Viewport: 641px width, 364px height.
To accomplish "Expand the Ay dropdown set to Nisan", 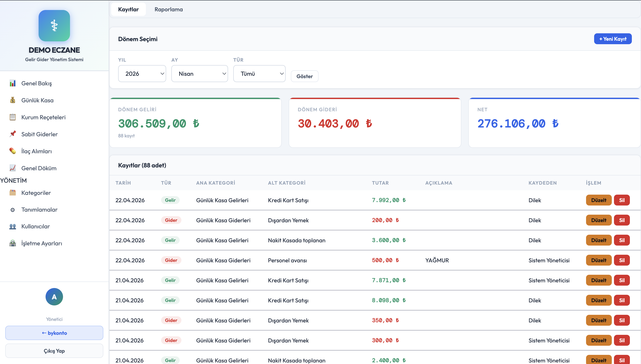I will click(x=199, y=74).
